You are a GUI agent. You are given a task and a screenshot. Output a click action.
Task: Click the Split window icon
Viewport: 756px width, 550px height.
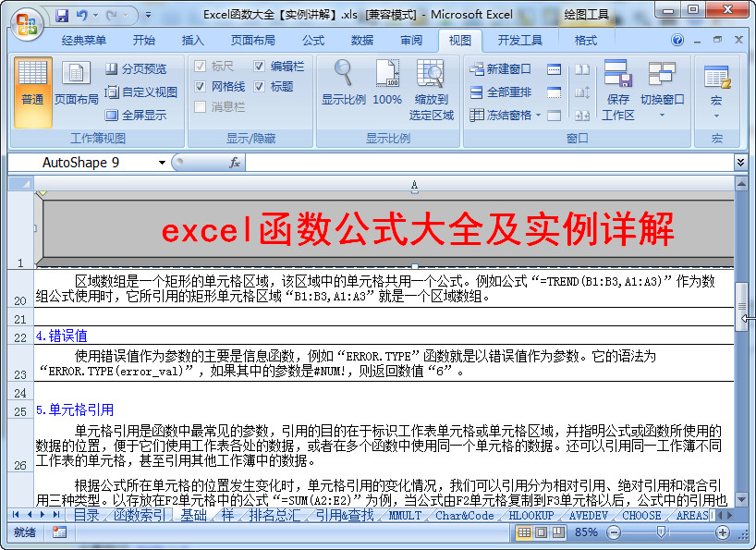[554, 69]
